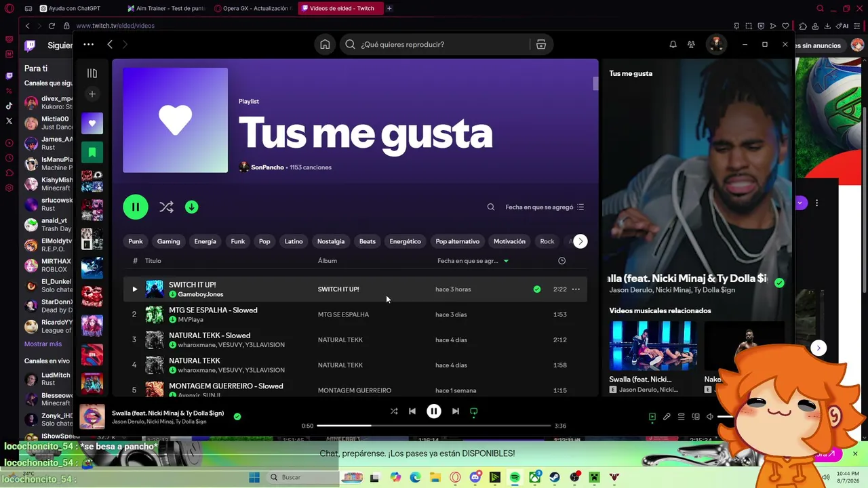Open GameboyJones artist link
The height and width of the screenshot is (488, 868).
coord(201,294)
